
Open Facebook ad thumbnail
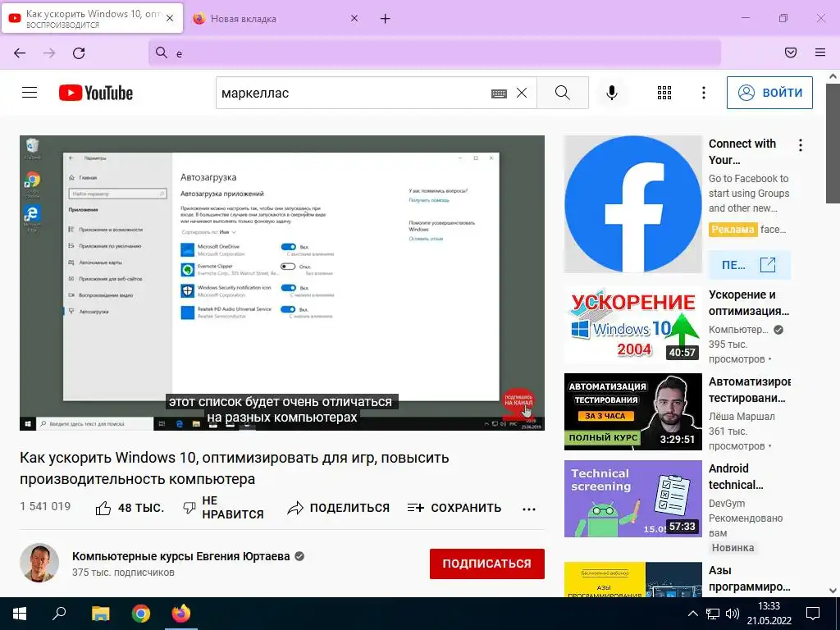point(632,204)
